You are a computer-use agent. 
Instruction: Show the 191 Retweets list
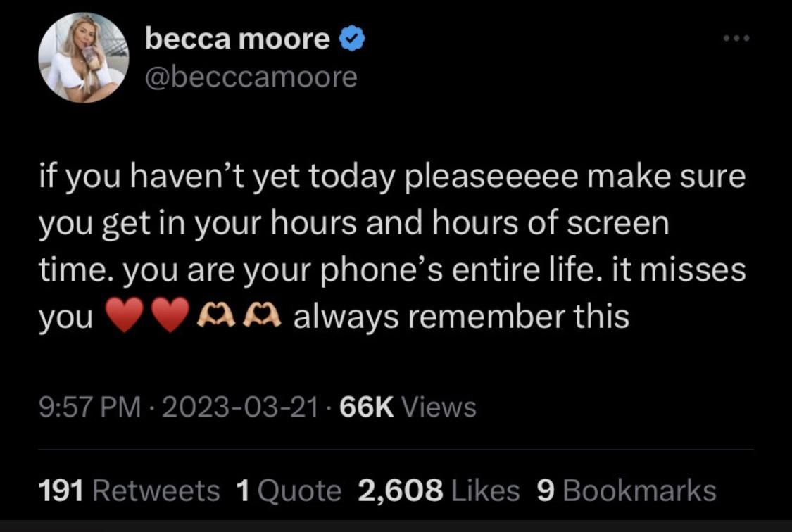(x=129, y=490)
